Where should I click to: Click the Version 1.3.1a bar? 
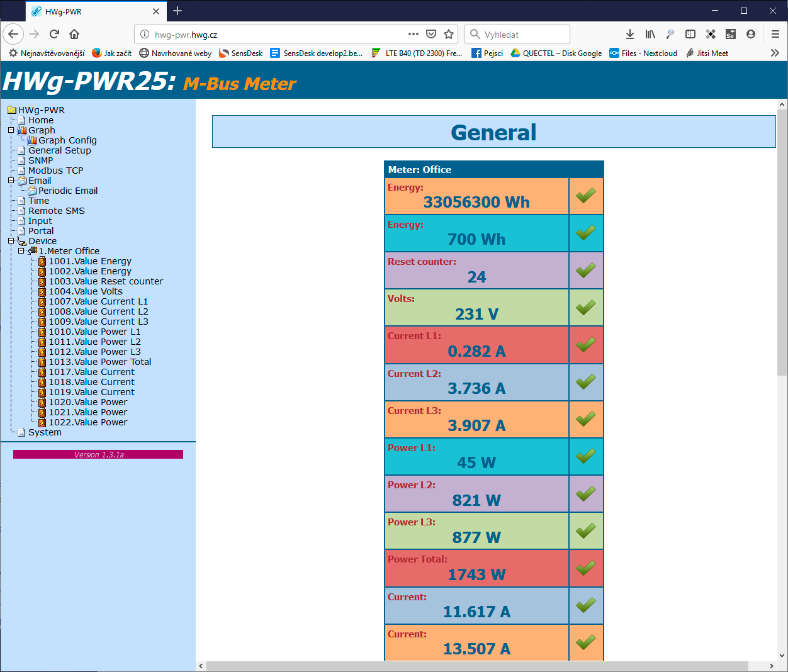[98, 454]
